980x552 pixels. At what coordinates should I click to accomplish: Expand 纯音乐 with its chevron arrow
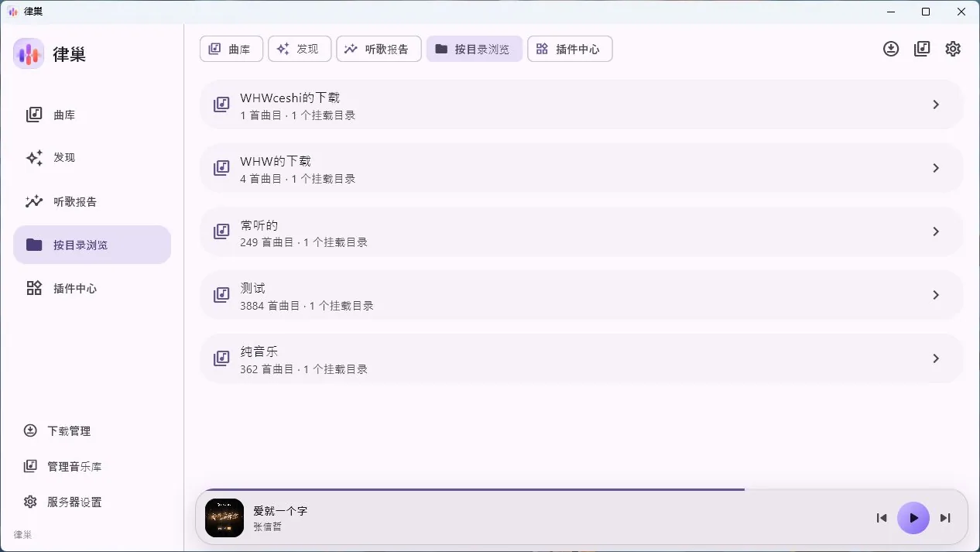pos(936,358)
